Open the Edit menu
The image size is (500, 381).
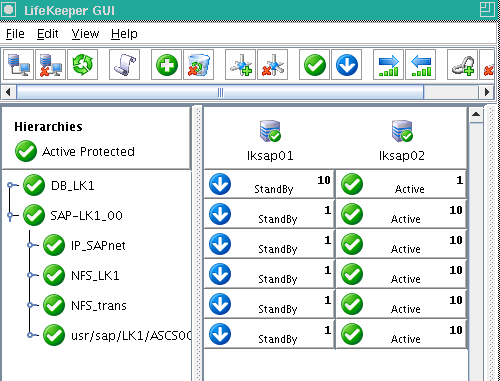(48, 34)
